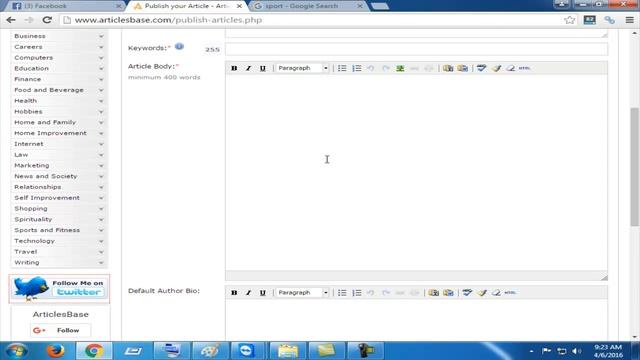This screenshot has width=640, height=360.
Task: Open the Chrome menu hamburger icon
Action: (x=629, y=20)
